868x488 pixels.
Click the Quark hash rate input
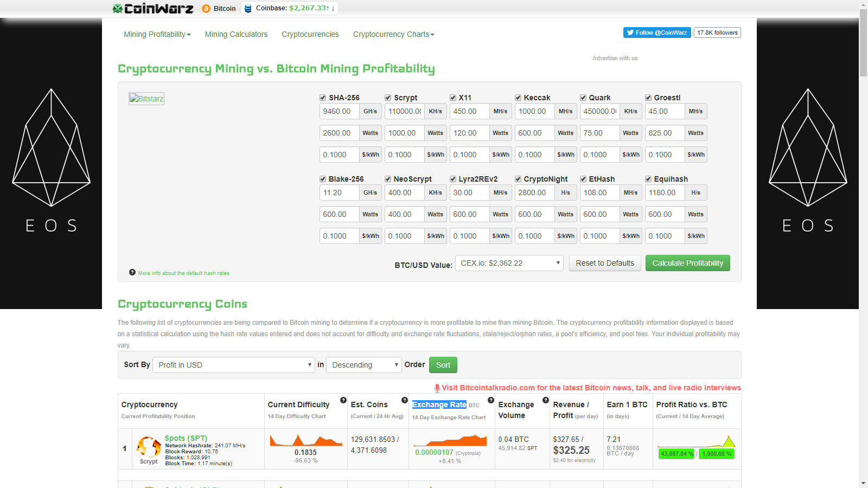coord(600,111)
